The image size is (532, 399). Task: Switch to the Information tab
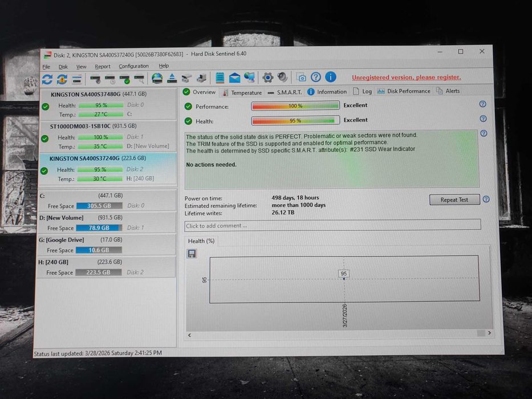(327, 92)
